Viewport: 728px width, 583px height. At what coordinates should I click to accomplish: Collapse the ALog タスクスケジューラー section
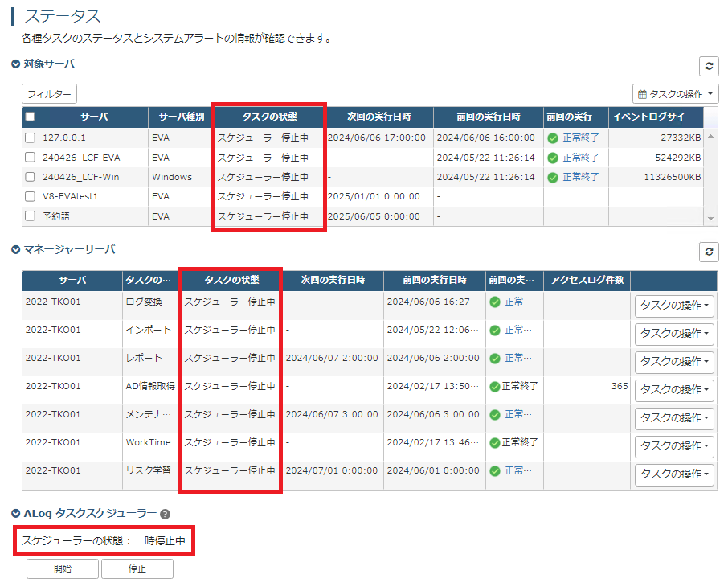(x=16, y=513)
